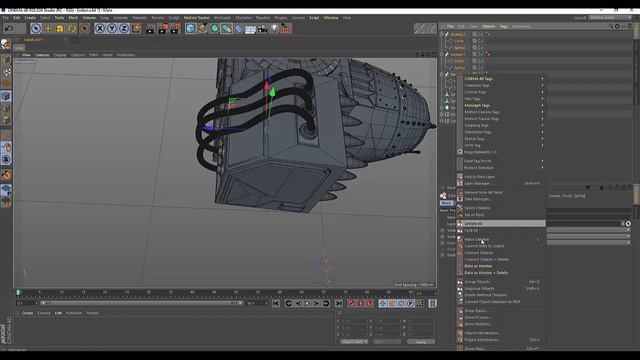The height and width of the screenshot is (360, 640).
Task: Click the Record Active Objects button
Action: tap(351, 303)
